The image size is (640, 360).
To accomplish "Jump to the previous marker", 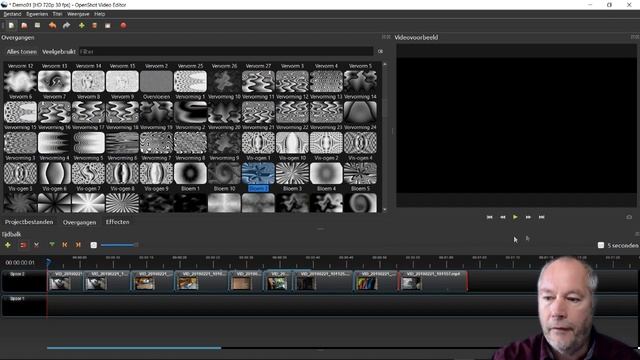I will (64, 245).
